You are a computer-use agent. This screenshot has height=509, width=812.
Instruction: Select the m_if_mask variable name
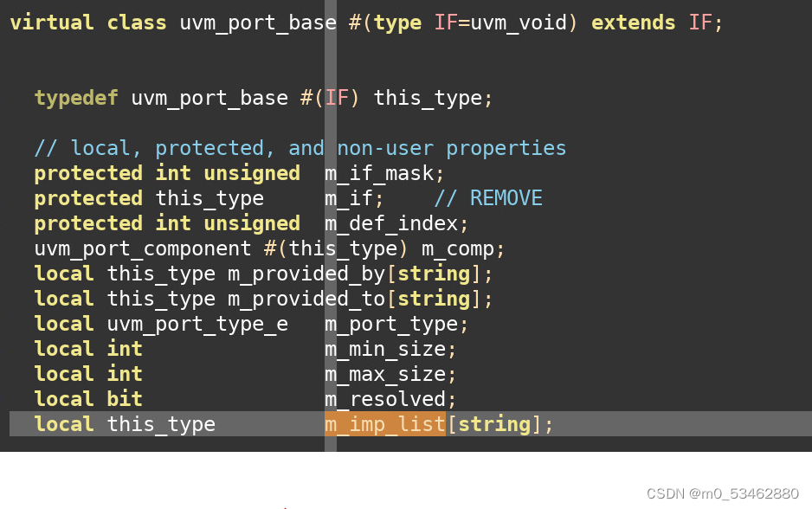click(x=377, y=172)
